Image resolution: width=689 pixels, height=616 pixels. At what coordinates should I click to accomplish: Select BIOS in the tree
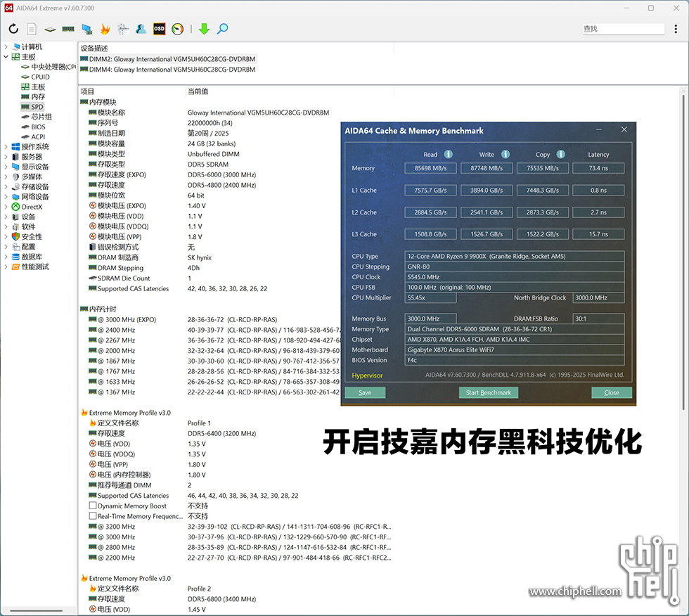34,127
